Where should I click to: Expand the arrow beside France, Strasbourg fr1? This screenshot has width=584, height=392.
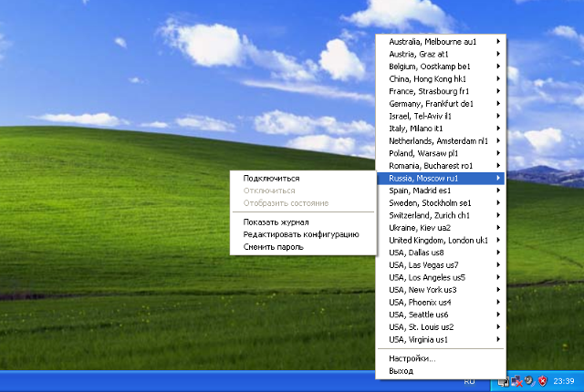[498, 91]
